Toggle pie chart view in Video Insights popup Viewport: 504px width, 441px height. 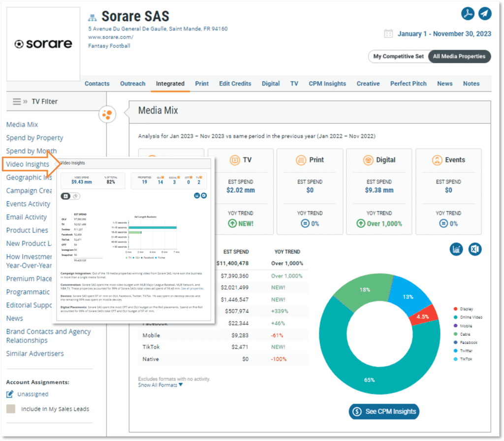click(x=75, y=196)
